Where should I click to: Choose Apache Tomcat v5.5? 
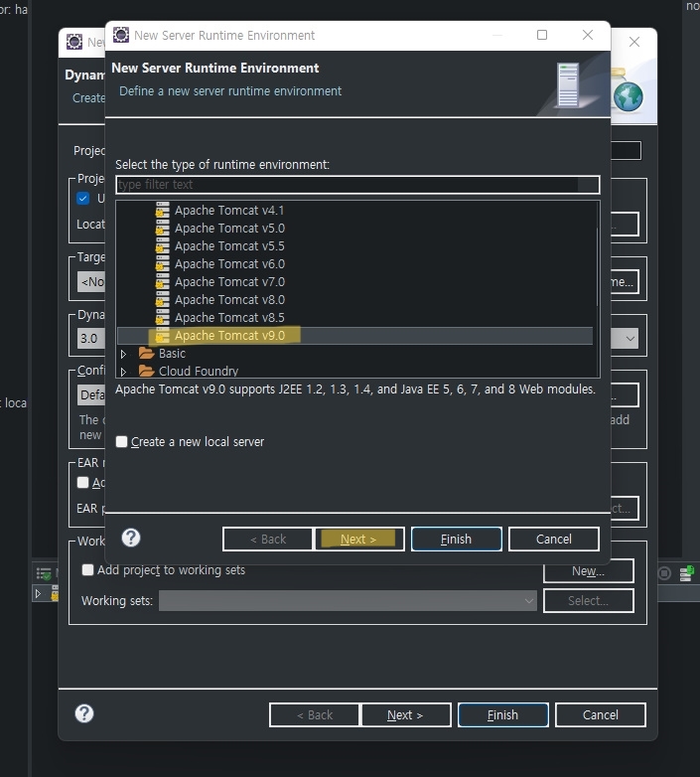point(229,245)
